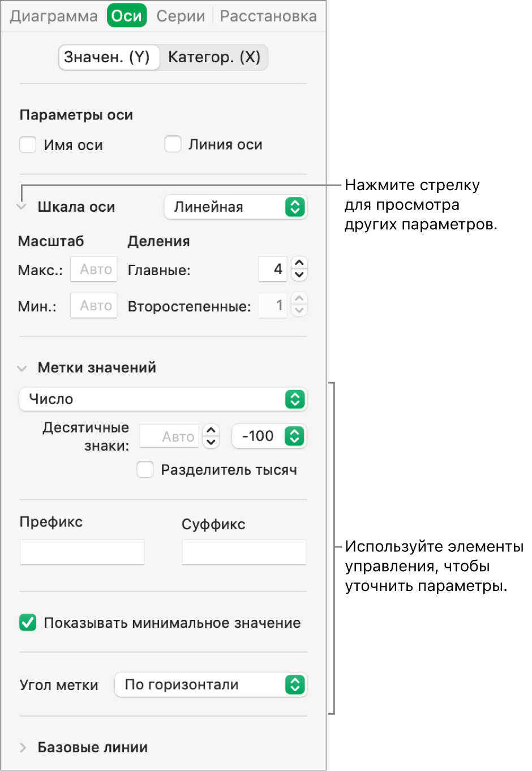532x771 pixels.
Task: Toggle the Разделитель тысяч checkbox
Action: click(x=145, y=470)
